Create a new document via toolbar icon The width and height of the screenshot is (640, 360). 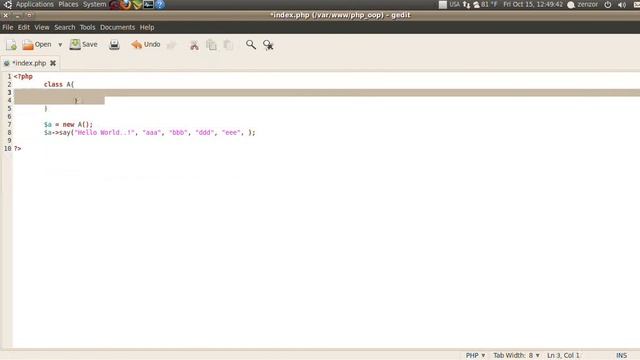click(x=11, y=44)
